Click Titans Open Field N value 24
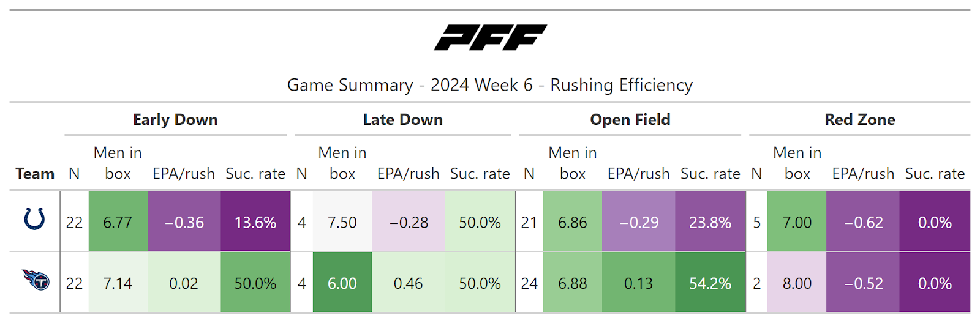The image size is (980, 323). pos(529,283)
